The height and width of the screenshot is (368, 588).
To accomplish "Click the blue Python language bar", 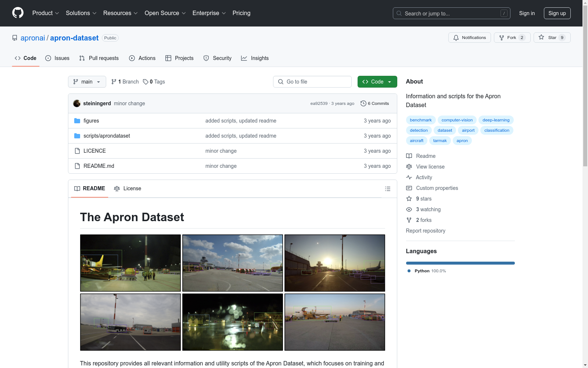I will (460, 263).
